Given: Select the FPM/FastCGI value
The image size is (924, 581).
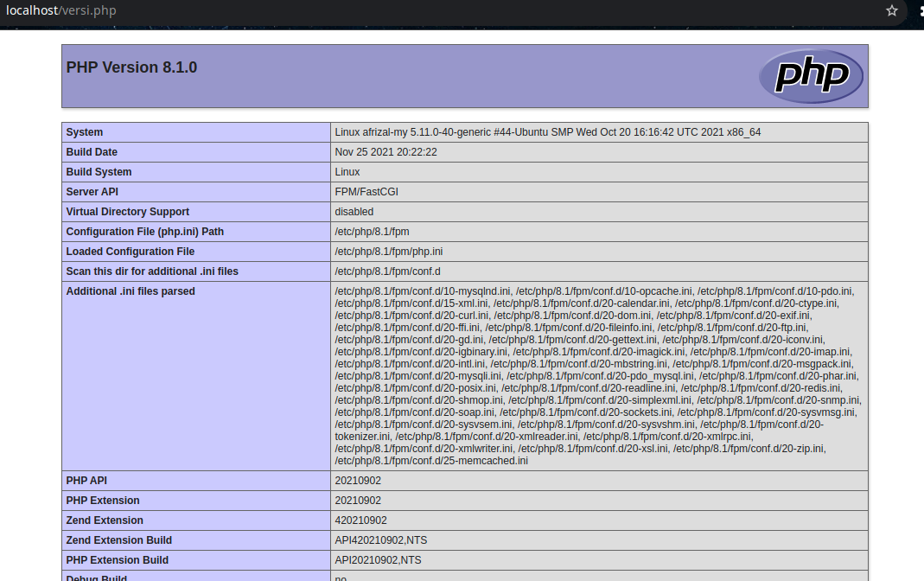Looking at the screenshot, I should click(366, 192).
